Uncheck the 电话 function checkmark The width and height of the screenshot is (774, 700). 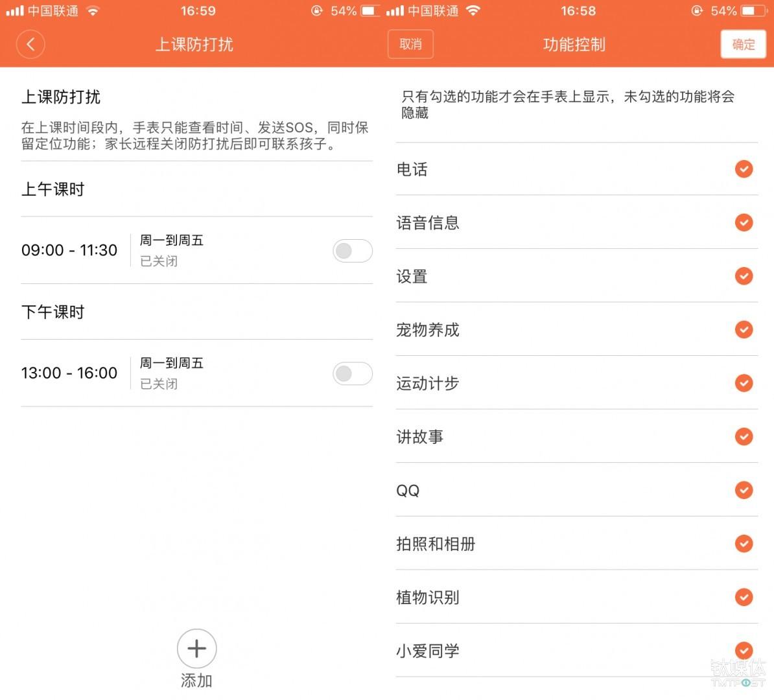pos(744,169)
